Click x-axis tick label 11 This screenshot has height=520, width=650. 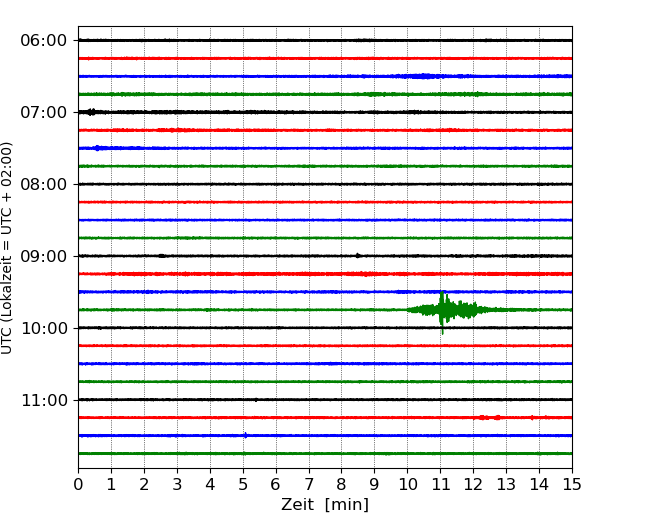click(x=441, y=484)
